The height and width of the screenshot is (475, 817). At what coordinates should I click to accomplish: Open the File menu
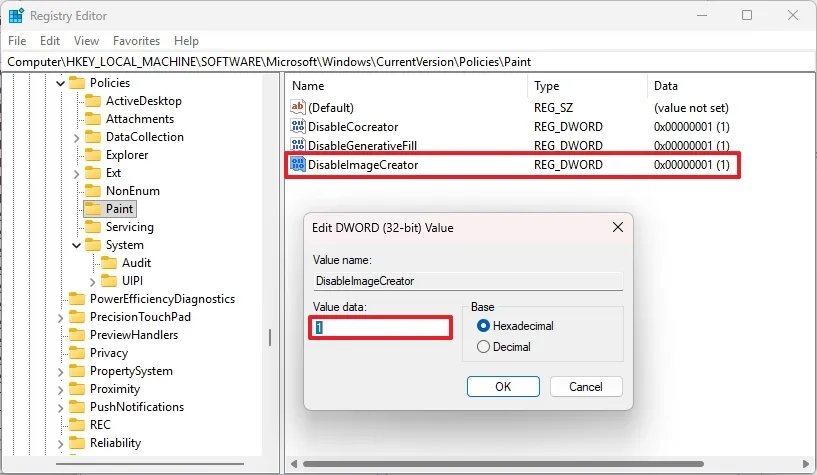[x=17, y=41]
